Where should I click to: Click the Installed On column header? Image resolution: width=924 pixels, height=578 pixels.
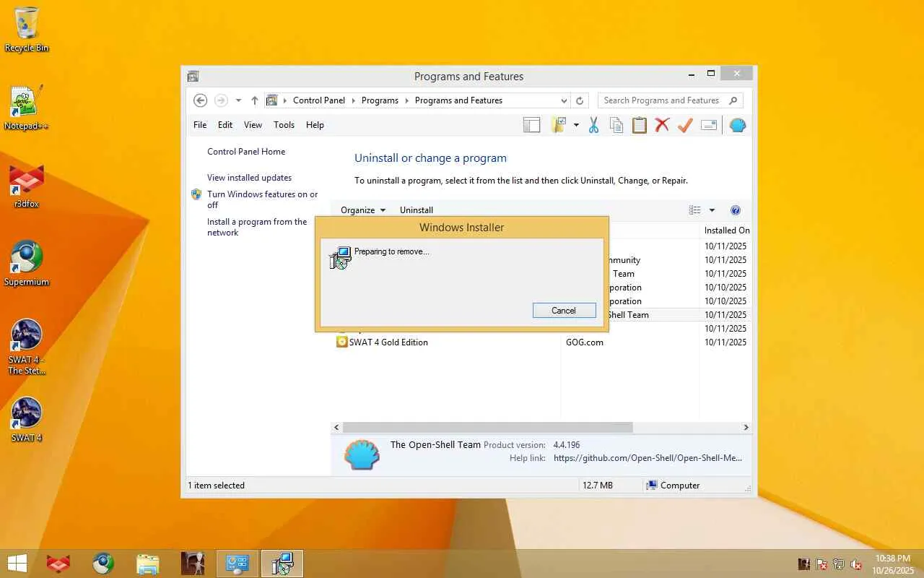tap(727, 230)
